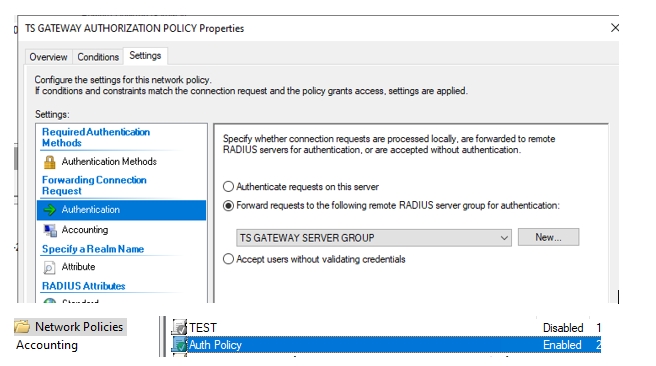
Task: Open the TS GATEWAY SERVER GROUP dropdown
Action: [374, 238]
